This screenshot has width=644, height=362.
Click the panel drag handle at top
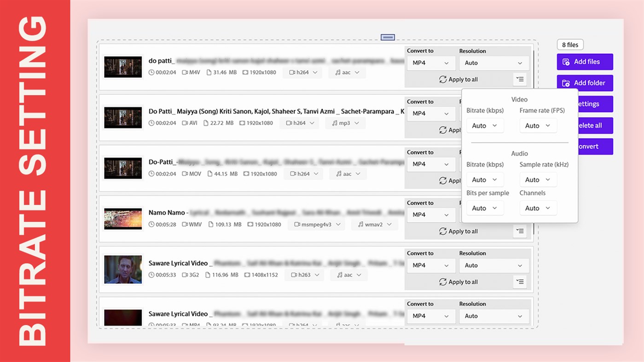tap(388, 37)
